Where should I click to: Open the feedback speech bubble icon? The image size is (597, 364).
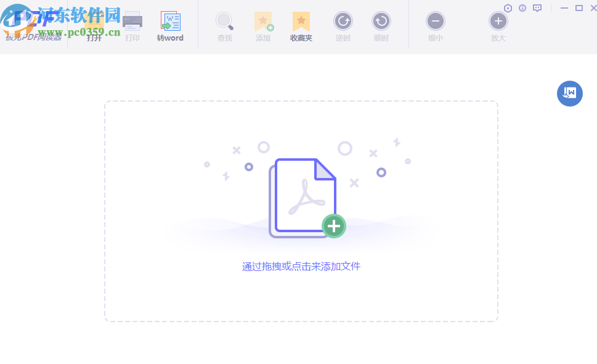click(x=537, y=8)
